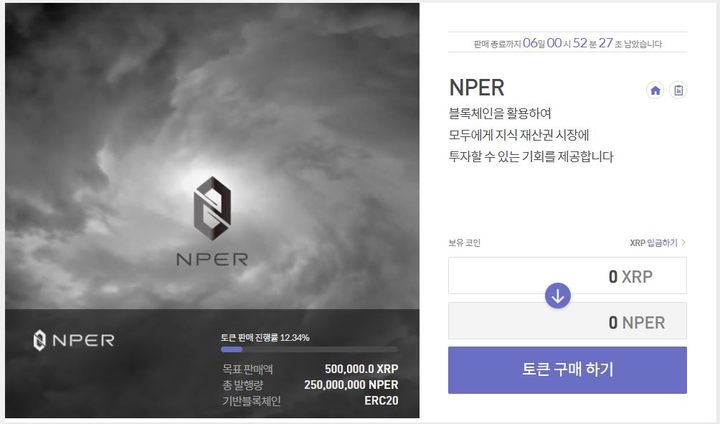The width and height of the screenshot is (720, 424).
Task: Click the 250,000,000 NPER total supply value
Action: [x=351, y=385]
